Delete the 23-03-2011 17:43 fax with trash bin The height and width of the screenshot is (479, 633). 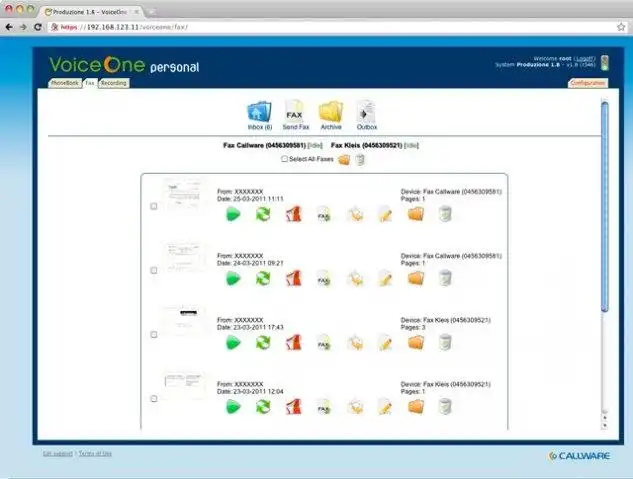pos(445,342)
